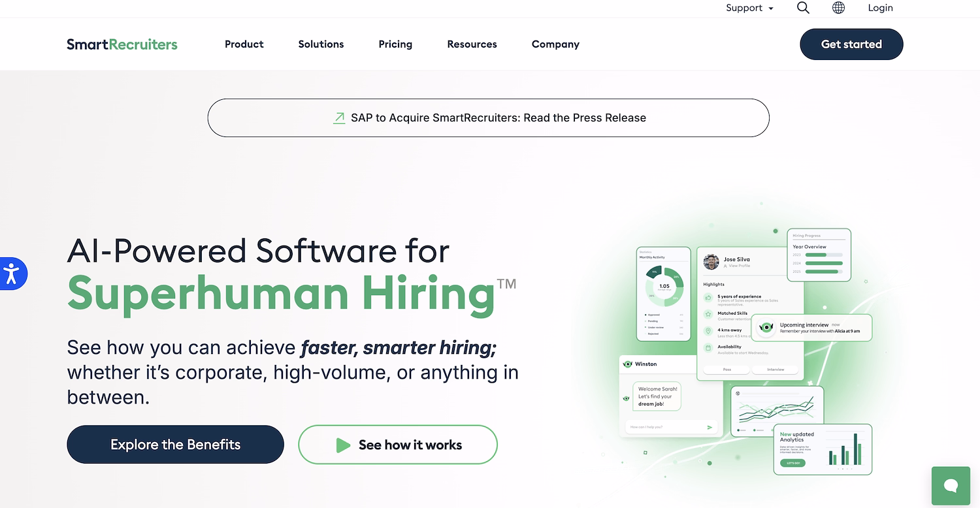Click the send arrow in Winston's chat box
This screenshot has height=508, width=980.
[x=710, y=427]
